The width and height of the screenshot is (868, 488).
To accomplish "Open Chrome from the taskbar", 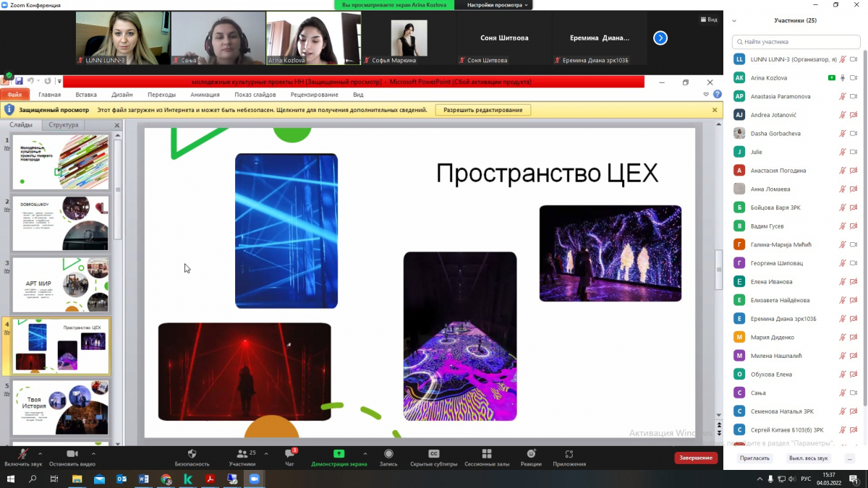I will point(166,479).
